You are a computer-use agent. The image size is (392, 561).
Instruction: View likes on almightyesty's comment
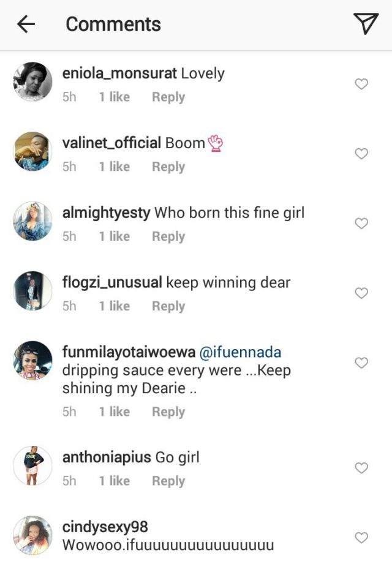coord(115,236)
